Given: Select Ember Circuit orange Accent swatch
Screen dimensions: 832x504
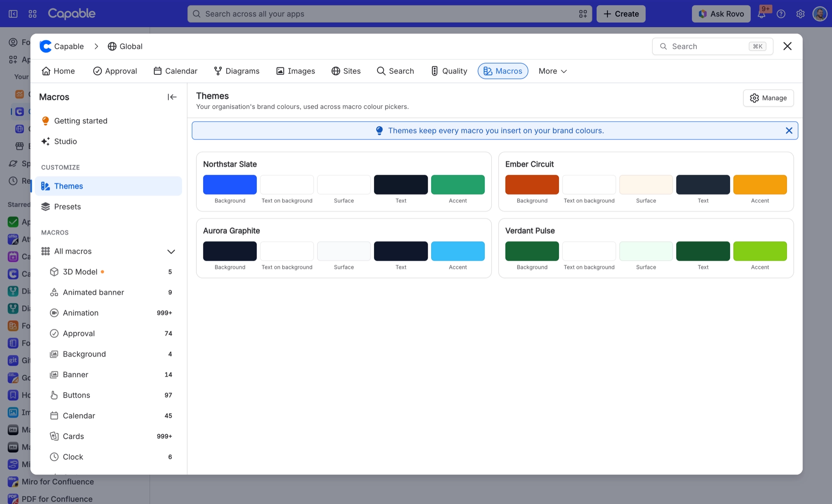Looking at the screenshot, I should click(x=760, y=185).
